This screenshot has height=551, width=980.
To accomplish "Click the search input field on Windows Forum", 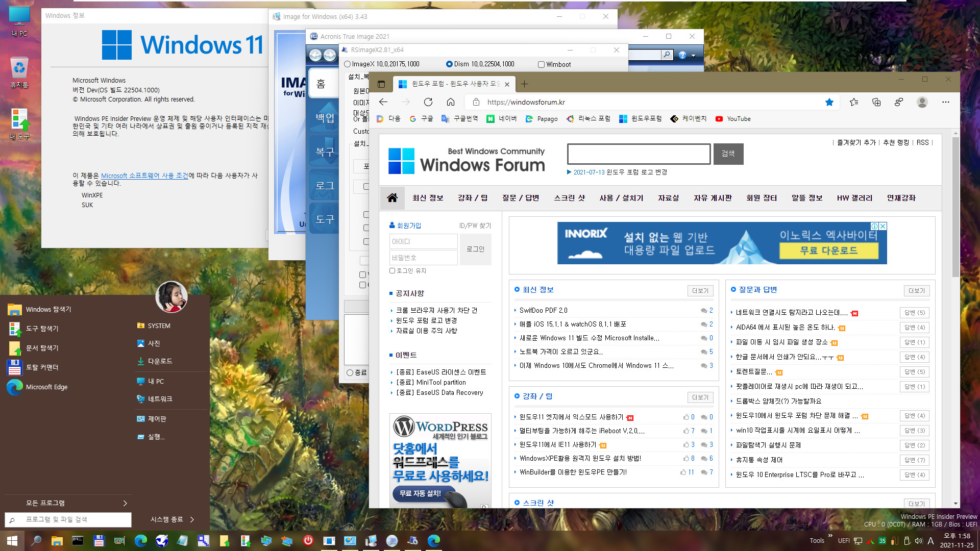I will 639,154.
